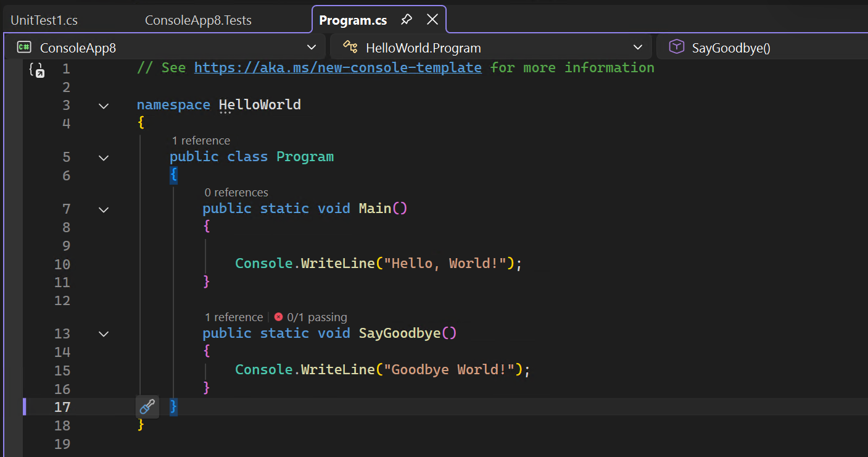Click the highlighted closing brace on line 17
The height and width of the screenshot is (457, 868).
click(x=173, y=406)
